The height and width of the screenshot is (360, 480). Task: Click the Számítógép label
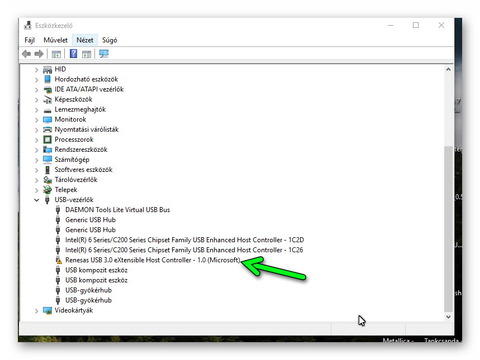click(72, 160)
